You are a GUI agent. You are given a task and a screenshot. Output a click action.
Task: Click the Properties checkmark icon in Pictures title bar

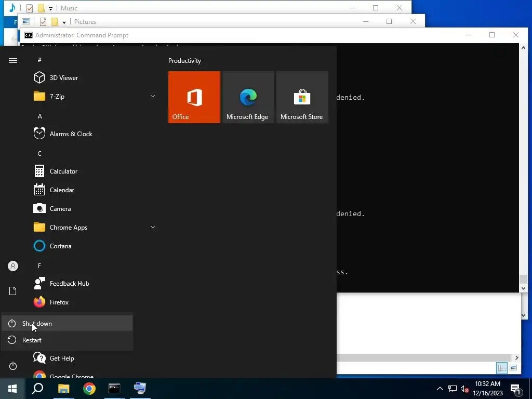coord(43,22)
